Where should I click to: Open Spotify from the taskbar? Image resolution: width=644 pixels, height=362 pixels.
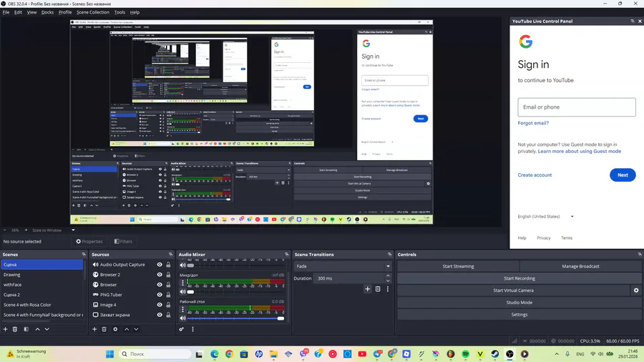(x=465, y=354)
